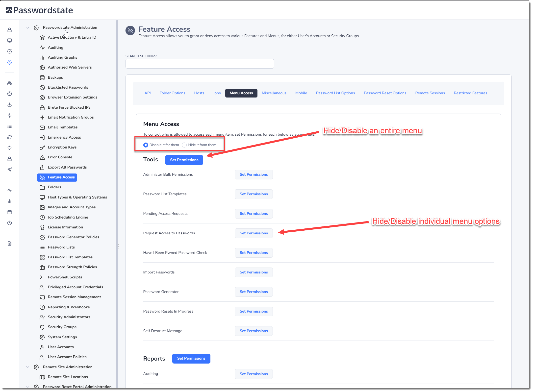The image size is (533, 392).
Task: Click Set Permissions beside the Reports heading
Action: (191, 358)
